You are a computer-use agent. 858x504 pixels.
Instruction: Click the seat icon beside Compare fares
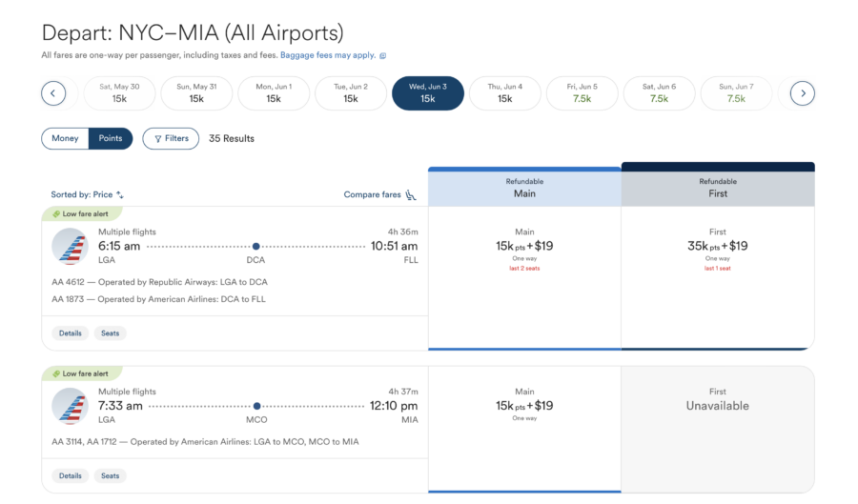411,195
